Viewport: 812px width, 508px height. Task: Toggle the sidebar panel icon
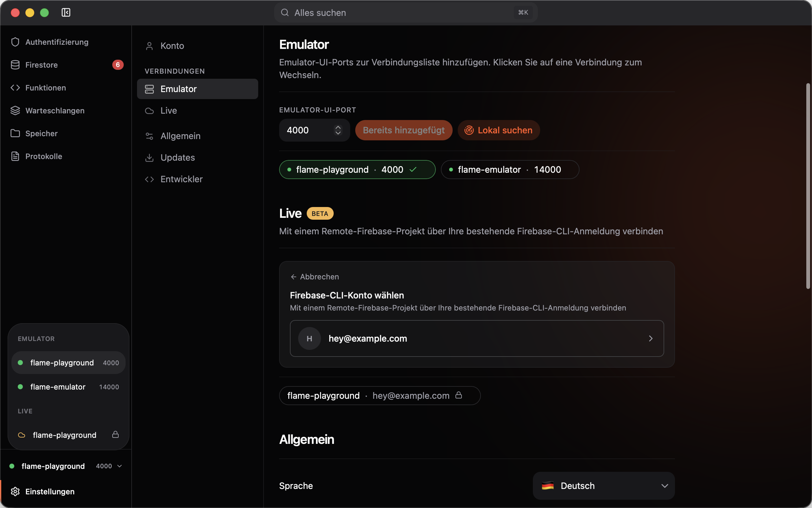coord(66,12)
